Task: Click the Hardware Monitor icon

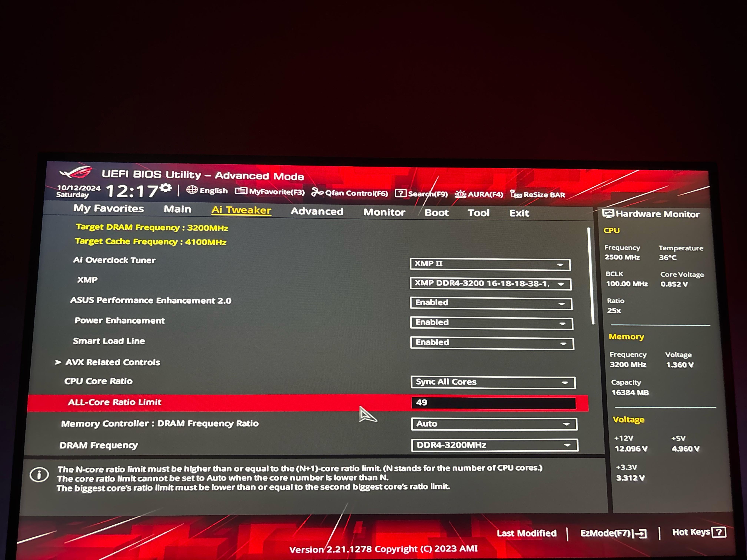Action: pyautogui.click(x=608, y=213)
